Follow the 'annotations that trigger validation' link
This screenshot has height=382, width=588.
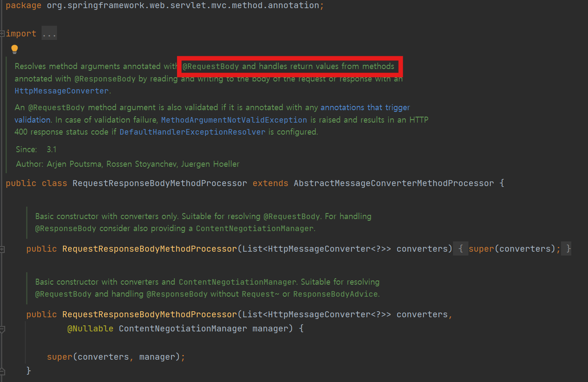365,107
